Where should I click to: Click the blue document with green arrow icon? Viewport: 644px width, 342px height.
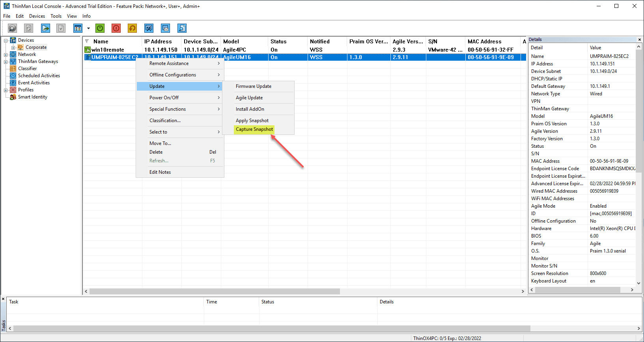tap(46, 28)
